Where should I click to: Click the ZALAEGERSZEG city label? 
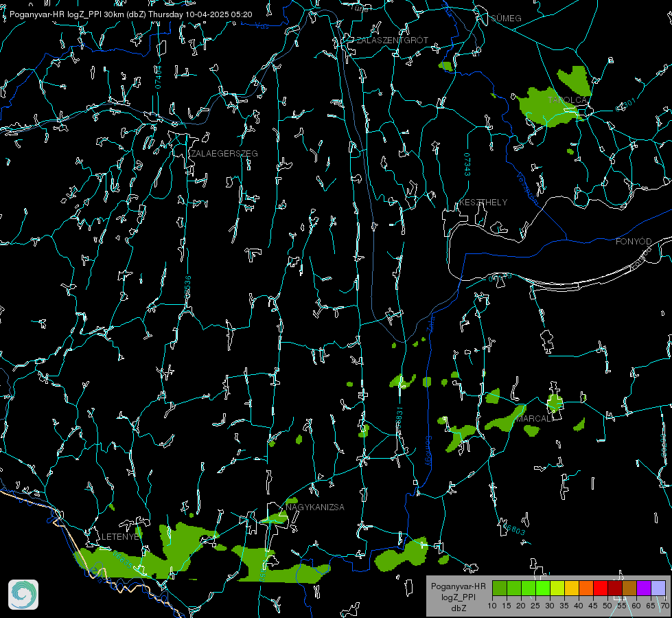[x=224, y=154]
